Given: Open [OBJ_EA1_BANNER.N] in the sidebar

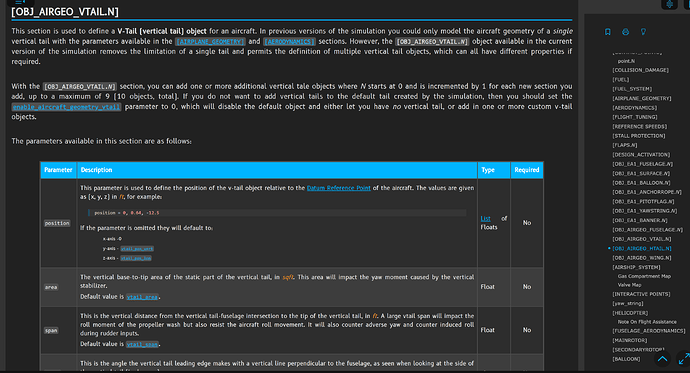Looking at the screenshot, I should coord(639,220).
